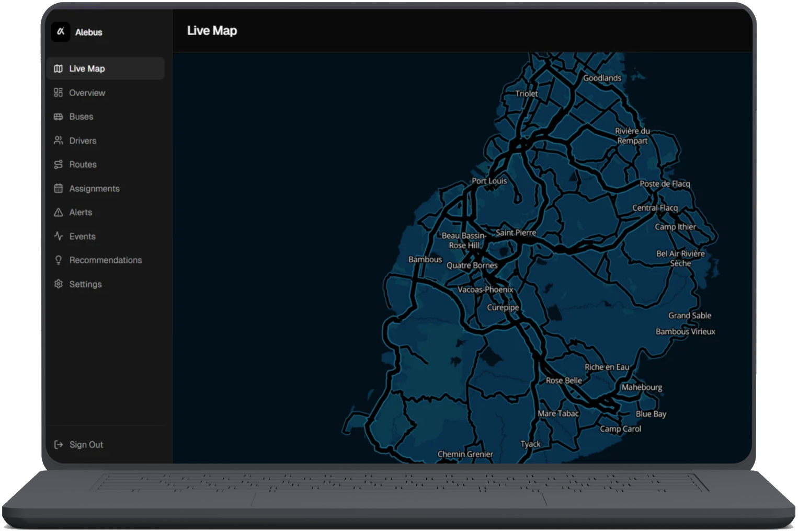Screen dimensions: 798x532
Task: Click the Alebus brand name
Action: coord(88,32)
